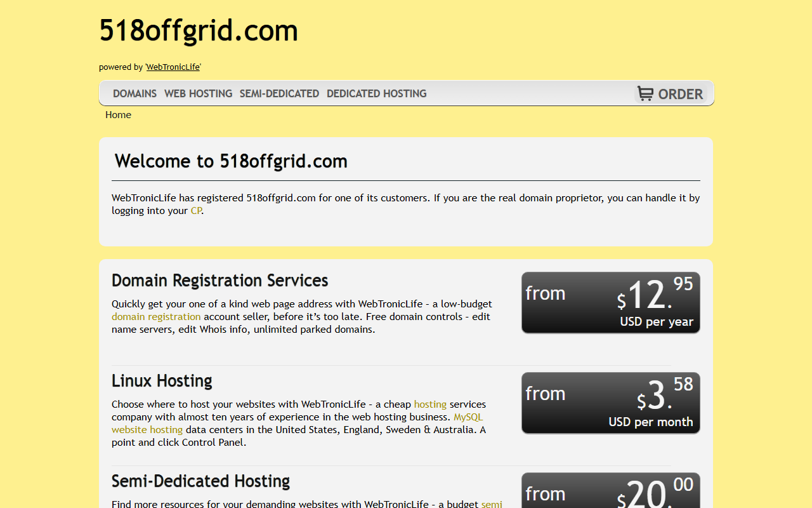Open the 'MySQL website hosting' link
The image size is (812, 508).
click(x=297, y=423)
